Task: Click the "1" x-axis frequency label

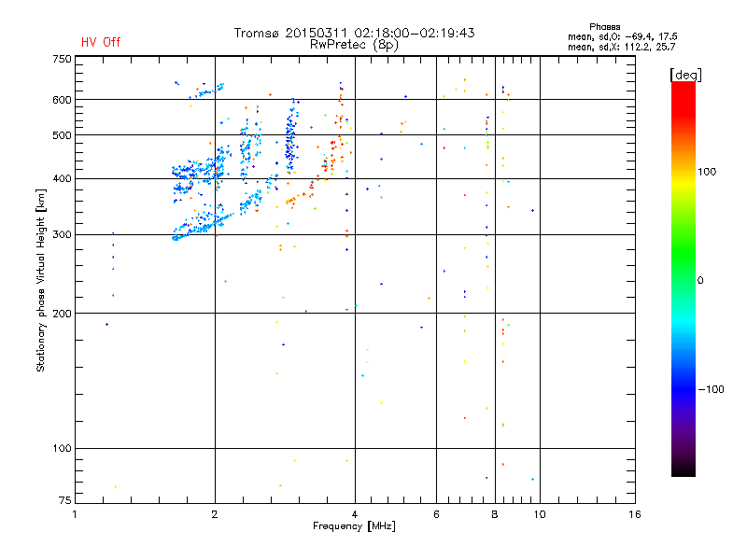Action: 75,514
